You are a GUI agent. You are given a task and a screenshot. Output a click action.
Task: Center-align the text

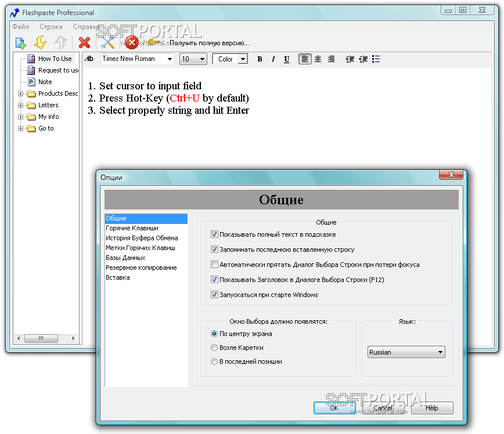318,59
